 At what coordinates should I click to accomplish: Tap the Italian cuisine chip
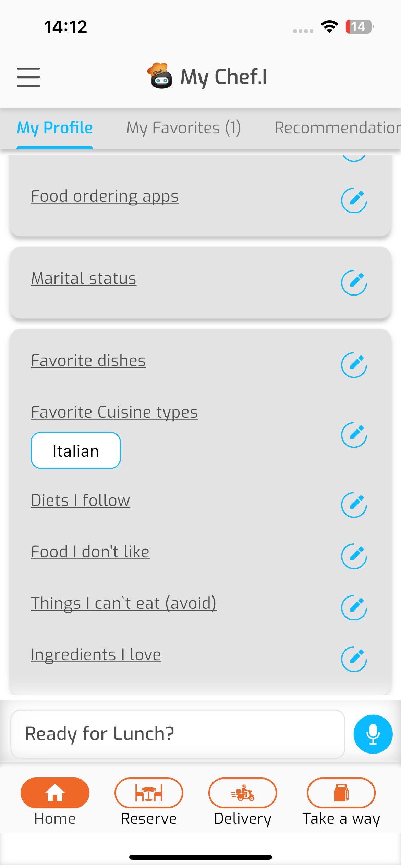coord(76,450)
